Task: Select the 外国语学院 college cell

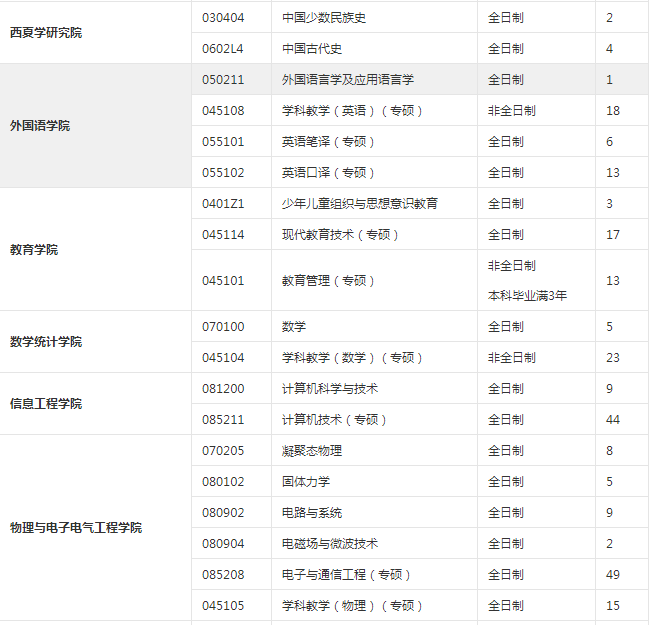Action: (40, 126)
